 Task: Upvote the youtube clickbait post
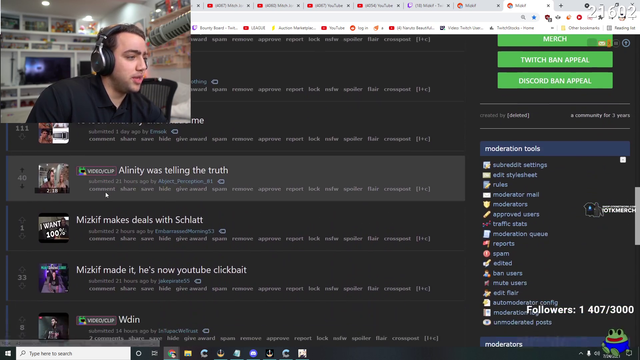[x=22, y=270]
